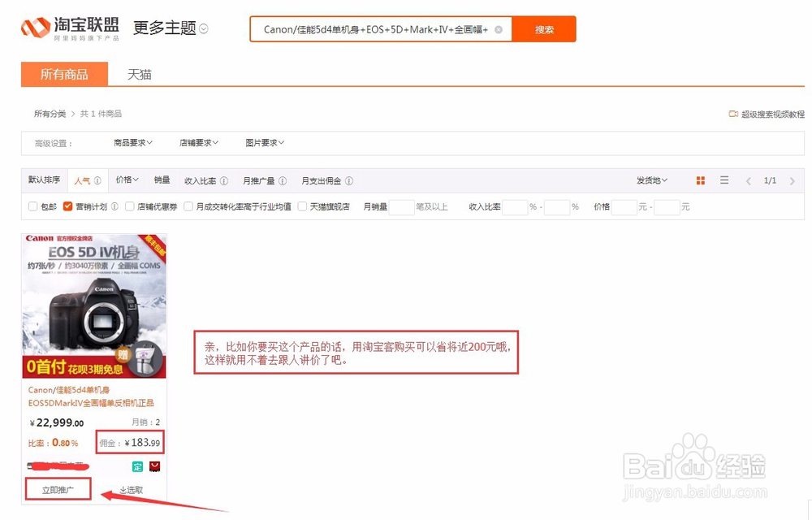Screen dimensions: 812x520
Task: Switch to the 天猫 tab
Action: pos(140,75)
